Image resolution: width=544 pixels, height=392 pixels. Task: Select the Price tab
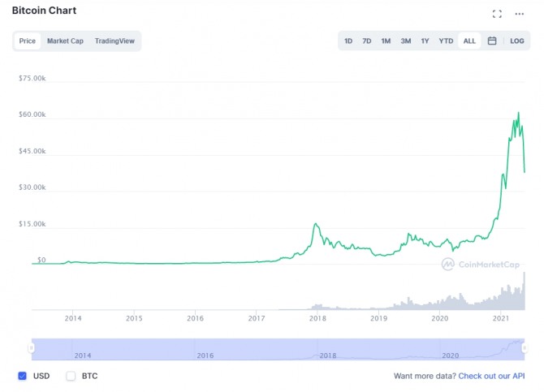[28, 41]
